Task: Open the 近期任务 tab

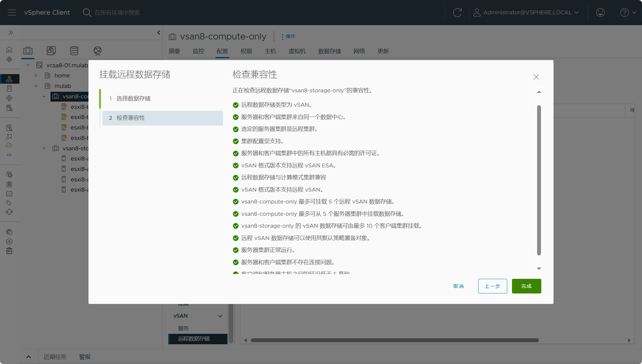Action: pyautogui.click(x=55, y=357)
